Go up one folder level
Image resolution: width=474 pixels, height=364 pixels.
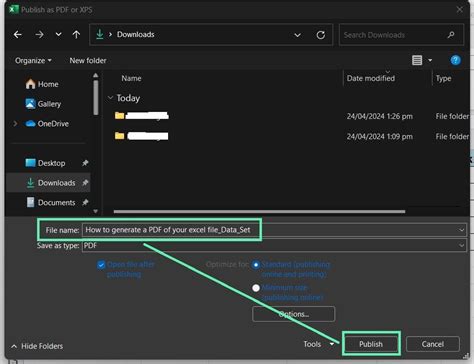click(x=76, y=34)
